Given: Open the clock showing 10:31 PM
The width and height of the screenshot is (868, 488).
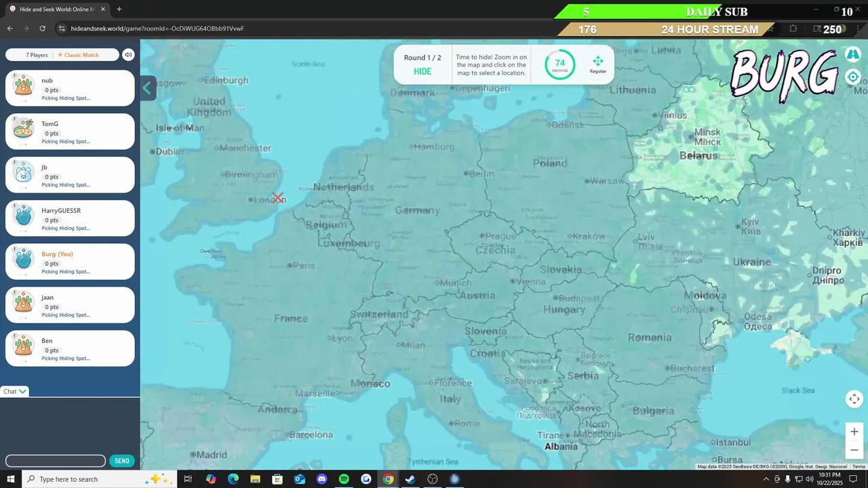Looking at the screenshot, I should click(830, 479).
